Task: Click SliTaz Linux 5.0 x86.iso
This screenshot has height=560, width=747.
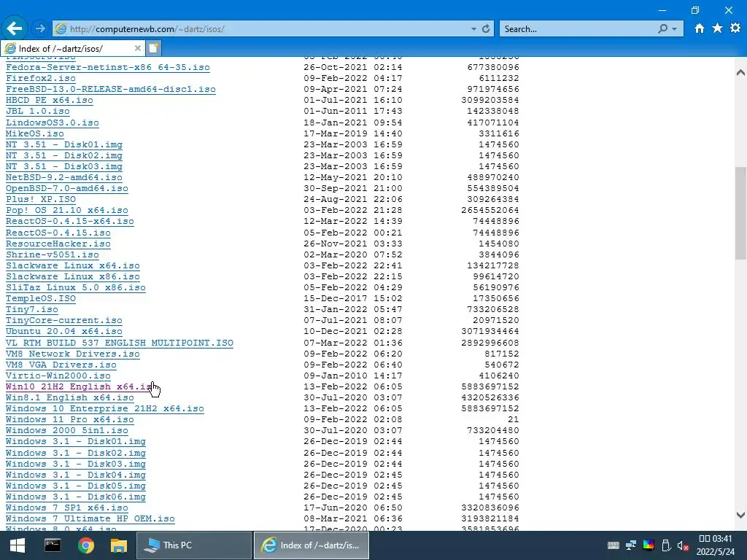Action: [x=76, y=287]
